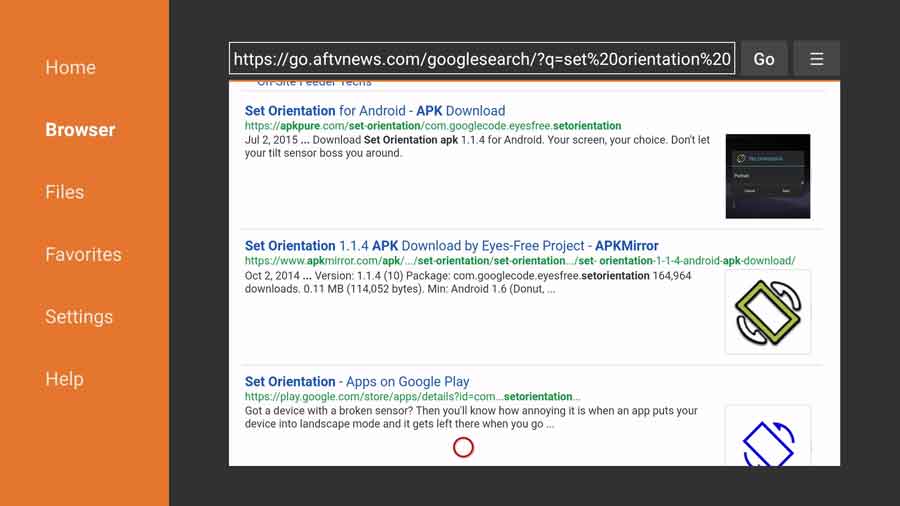Click the "Oct 2, 2014" version description snippet
The height and width of the screenshot is (506, 900).
tap(468, 282)
